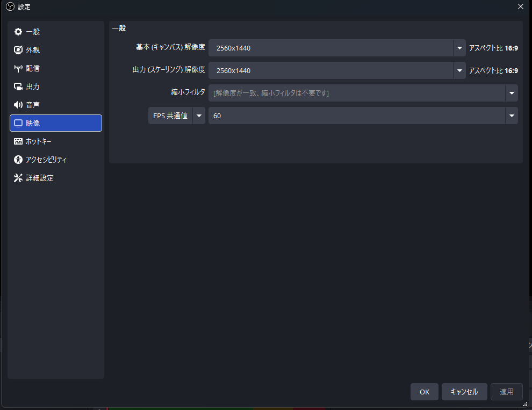Image resolution: width=532 pixels, height=410 pixels.
Task: Open the 縮小フィルタ dropdown
Action: pos(512,93)
